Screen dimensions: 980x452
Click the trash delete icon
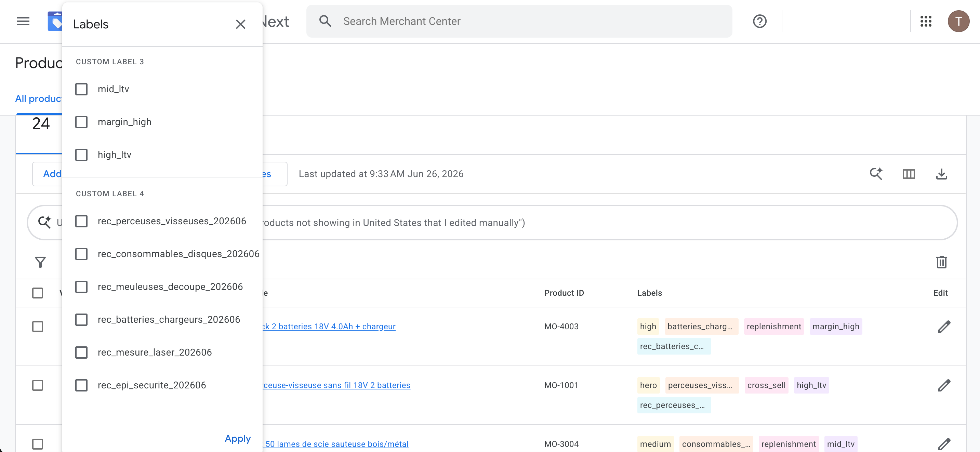point(941,262)
